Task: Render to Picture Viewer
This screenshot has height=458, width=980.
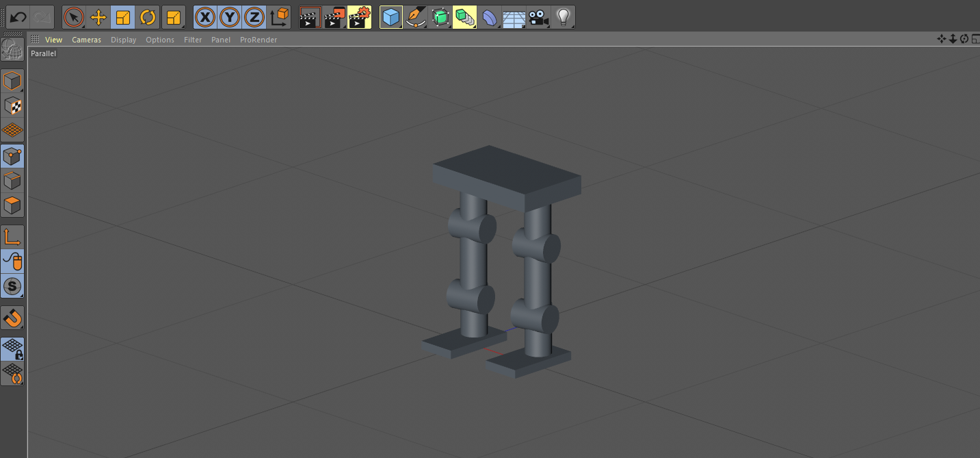Action: pyautogui.click(x=334, y=16)
